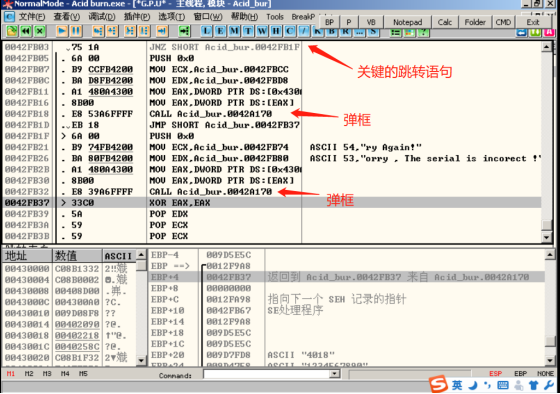The height and width of the screenshot is (394, 560).
Task: Click the BP button
Action: (329, 22)
